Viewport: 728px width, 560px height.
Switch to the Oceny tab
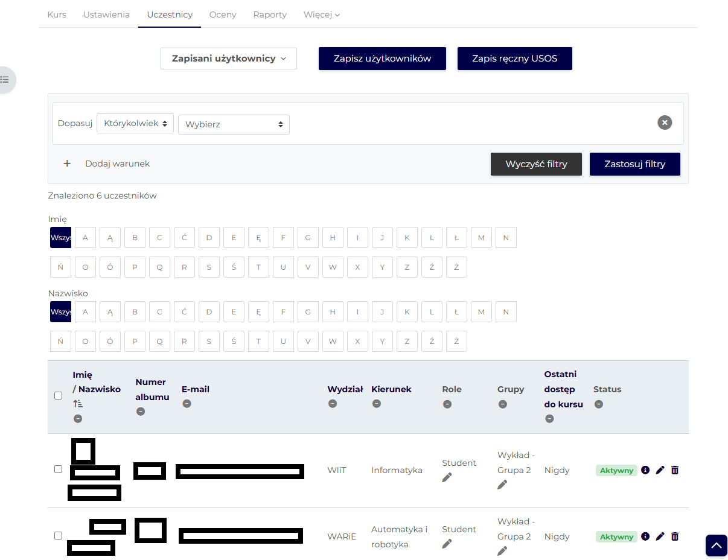(223, 14)
